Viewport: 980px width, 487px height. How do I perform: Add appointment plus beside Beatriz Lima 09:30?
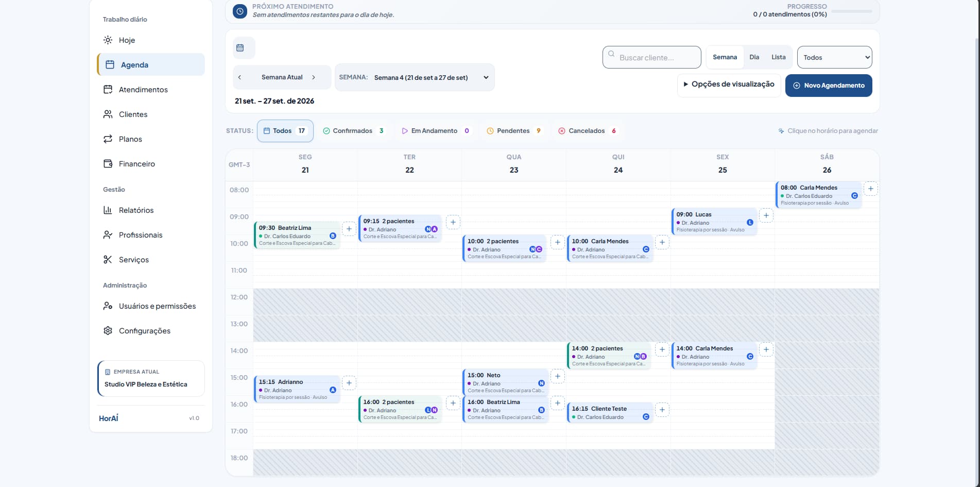click(349, 229)
